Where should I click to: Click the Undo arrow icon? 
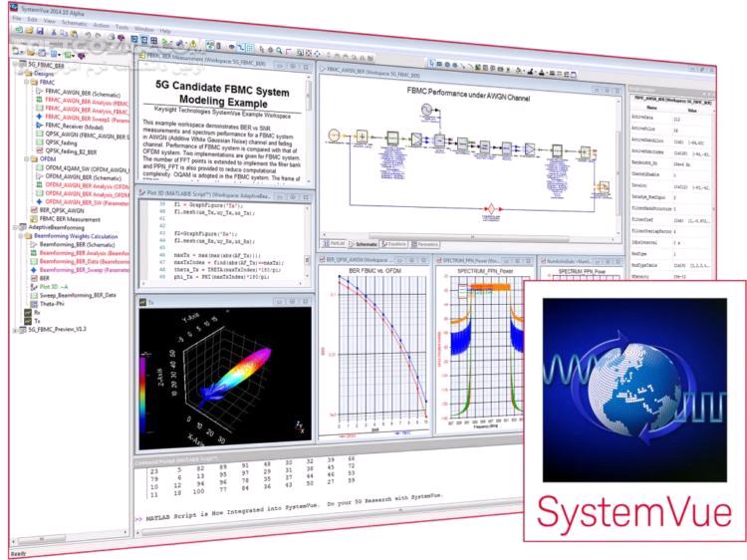point(88,35)
